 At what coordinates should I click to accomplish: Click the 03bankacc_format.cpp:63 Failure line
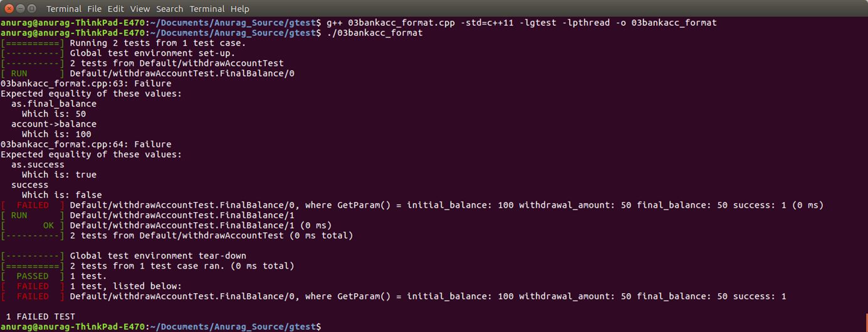pos(86,83)
